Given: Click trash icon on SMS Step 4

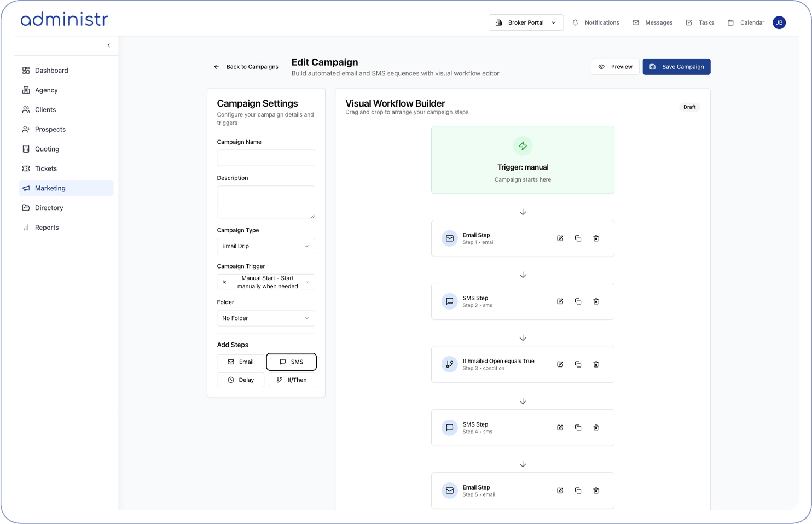Looking at the screenshot, I should tap(596, 428).
